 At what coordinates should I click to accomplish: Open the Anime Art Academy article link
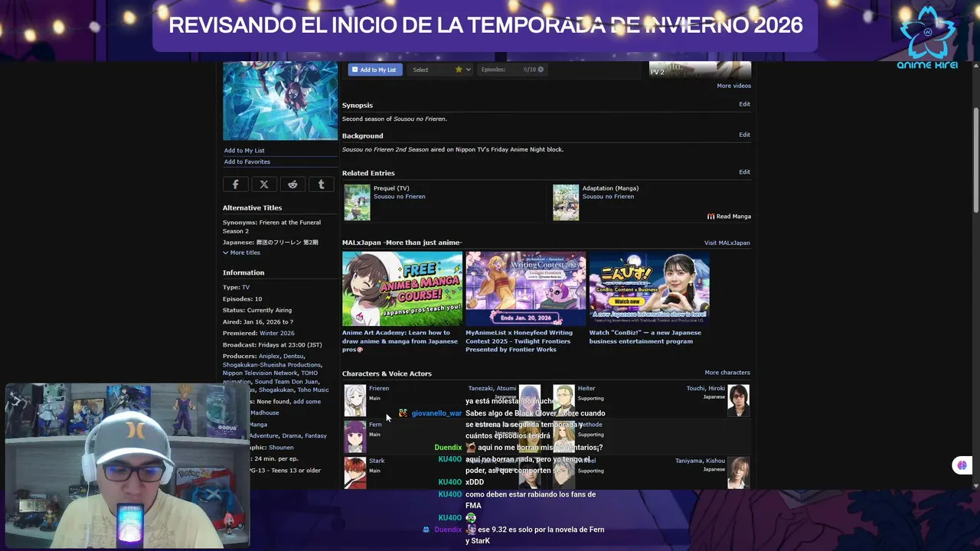coord(400,341)
